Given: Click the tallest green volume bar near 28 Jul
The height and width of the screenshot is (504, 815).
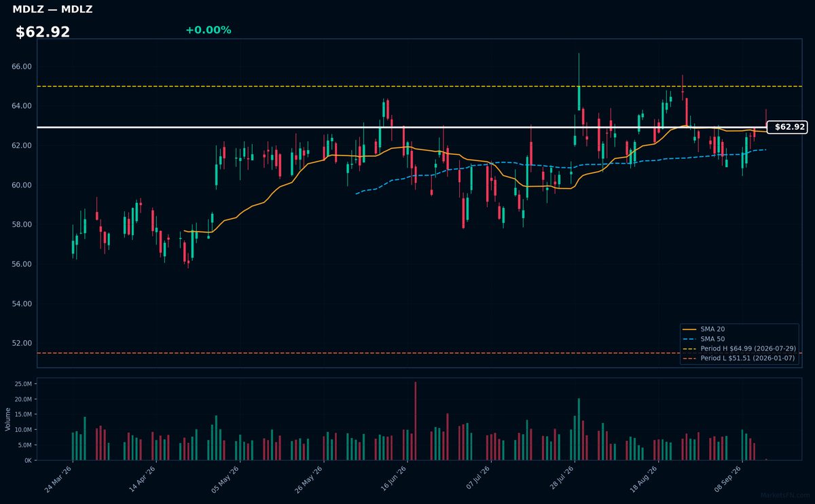Looking at the screenshot, I should point(579,429).
